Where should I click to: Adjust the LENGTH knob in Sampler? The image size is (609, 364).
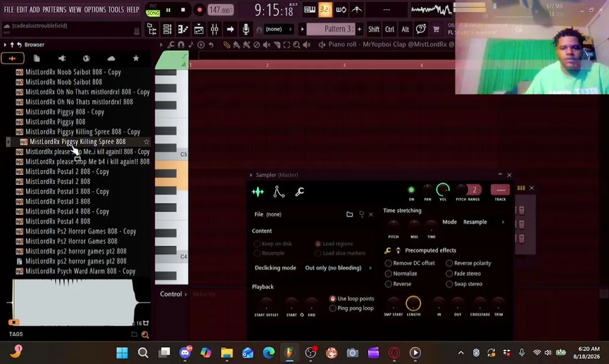(x=413, y=303)
